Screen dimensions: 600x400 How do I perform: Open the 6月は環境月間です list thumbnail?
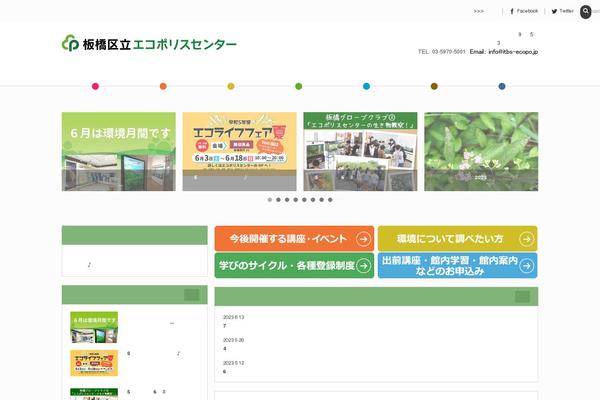(x=94, y=327)
